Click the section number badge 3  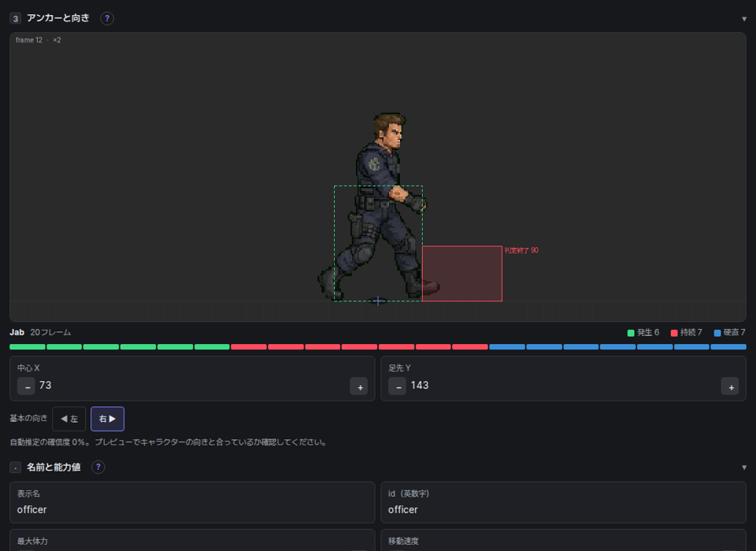pos(16,19)
